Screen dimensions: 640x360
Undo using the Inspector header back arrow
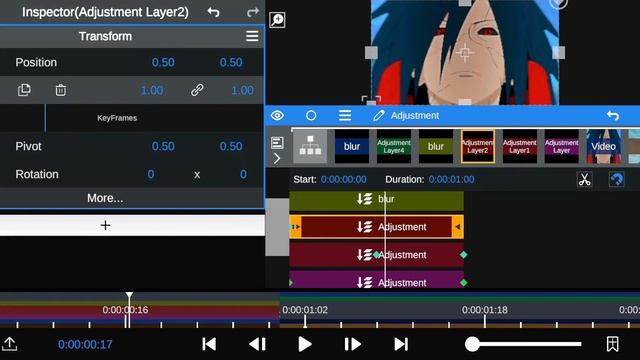point(213,12)
